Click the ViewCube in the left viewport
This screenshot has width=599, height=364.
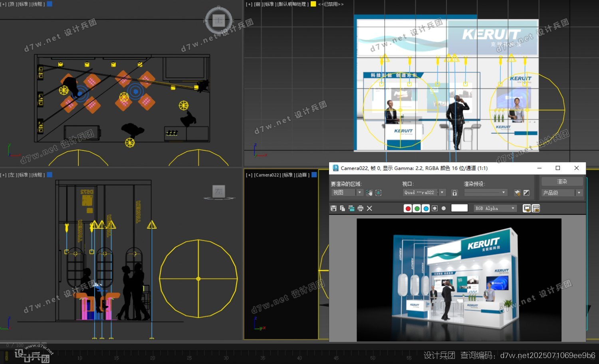pos(219,192)
